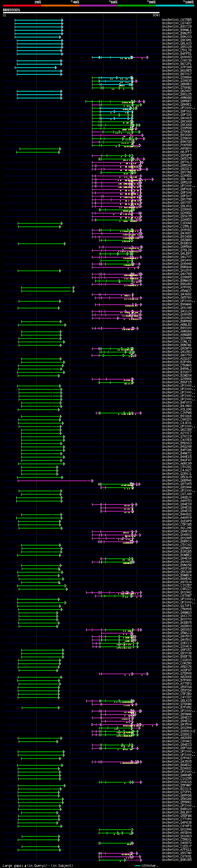This screenshot has height=868, width=197.
Task: Click the green ~80% identity legend segment
Action: tap(137, 6)
